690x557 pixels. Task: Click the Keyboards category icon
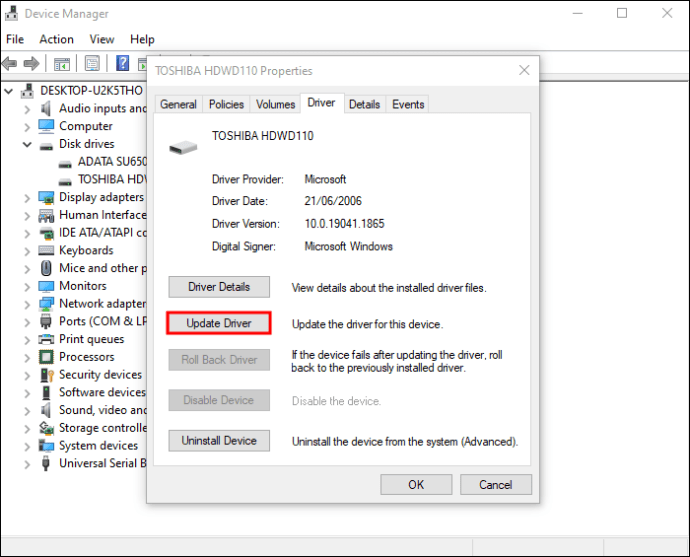coord(46,250)
